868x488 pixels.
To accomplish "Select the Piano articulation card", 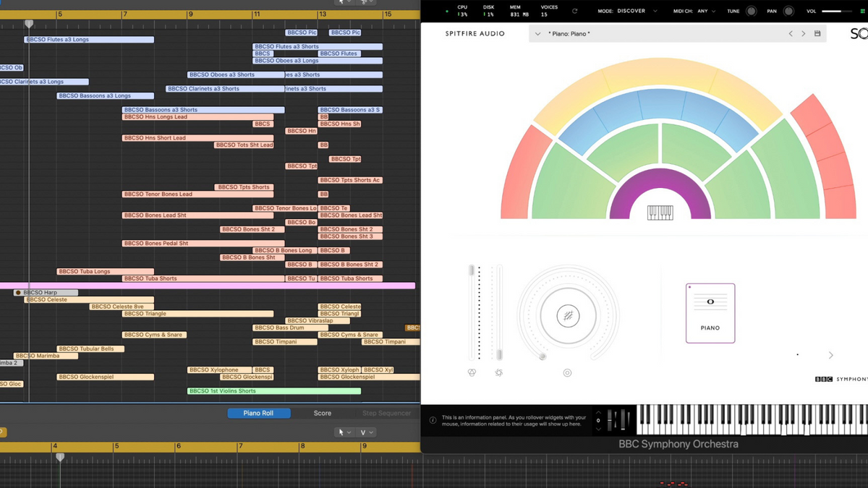I will click(x=710, y=312).
